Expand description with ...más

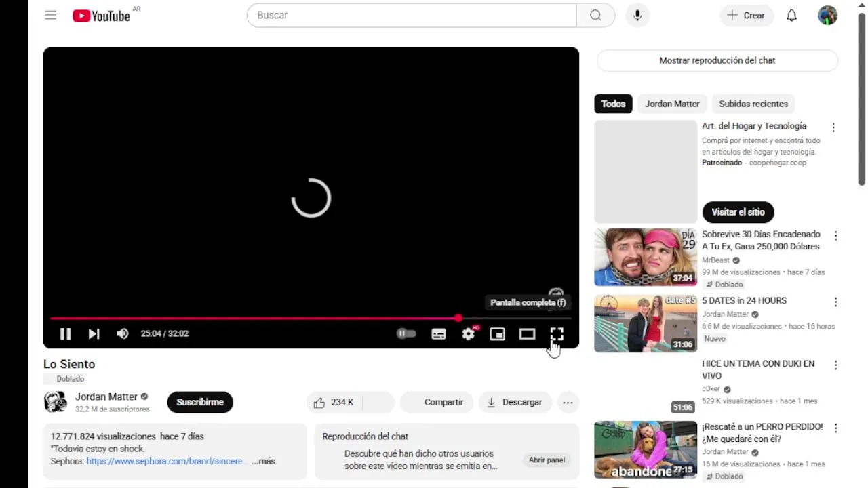pos(263,461)
